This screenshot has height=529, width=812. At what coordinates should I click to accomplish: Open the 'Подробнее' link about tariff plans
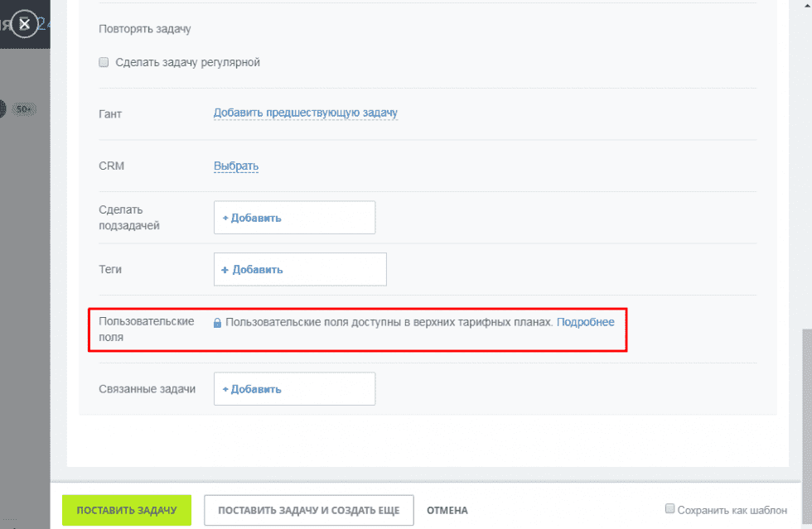click(585, 322)
